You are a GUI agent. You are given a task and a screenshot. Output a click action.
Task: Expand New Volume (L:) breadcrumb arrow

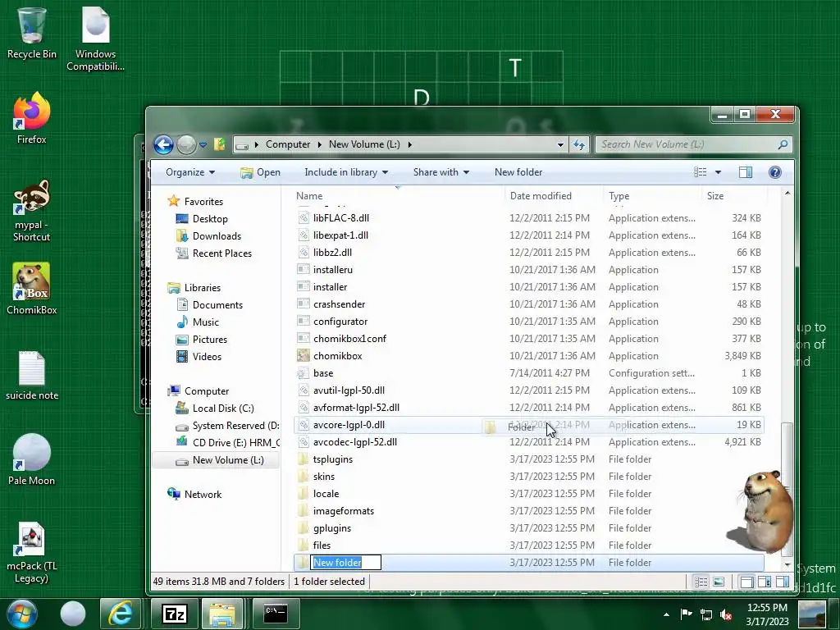pyautogui.click(x=410, y=144)
